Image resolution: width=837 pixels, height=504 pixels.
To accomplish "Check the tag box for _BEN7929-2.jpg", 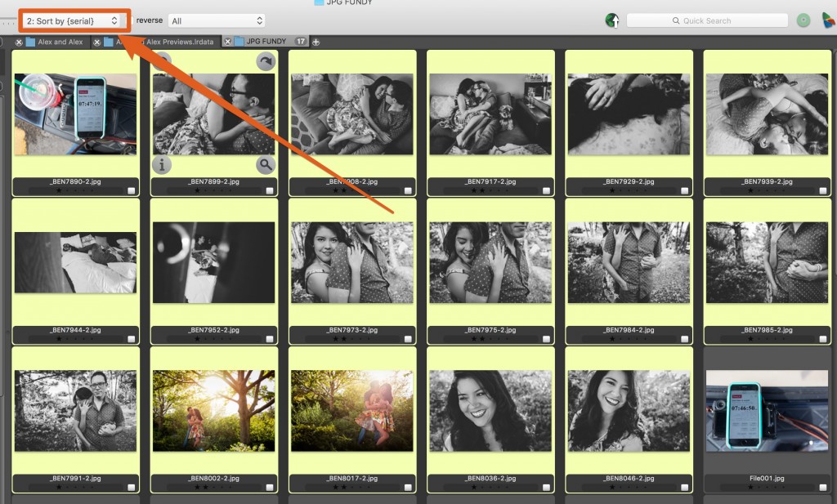I will (x=684, y=190).
